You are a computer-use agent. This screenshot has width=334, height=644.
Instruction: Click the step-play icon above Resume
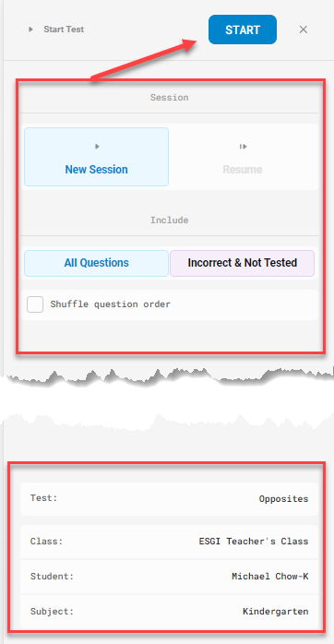coord(243,146)
